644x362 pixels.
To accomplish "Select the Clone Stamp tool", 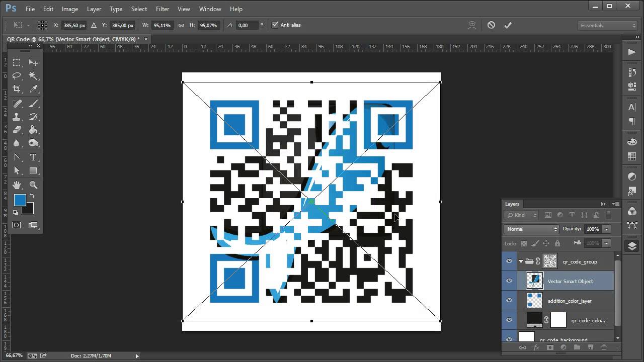I will [x=17, y=117].
